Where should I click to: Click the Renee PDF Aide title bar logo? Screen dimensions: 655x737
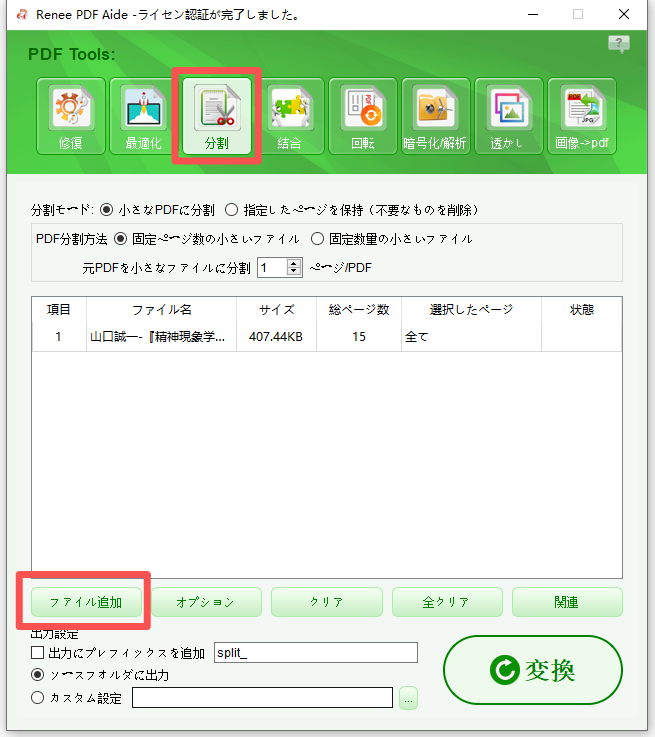coord(22,15)
